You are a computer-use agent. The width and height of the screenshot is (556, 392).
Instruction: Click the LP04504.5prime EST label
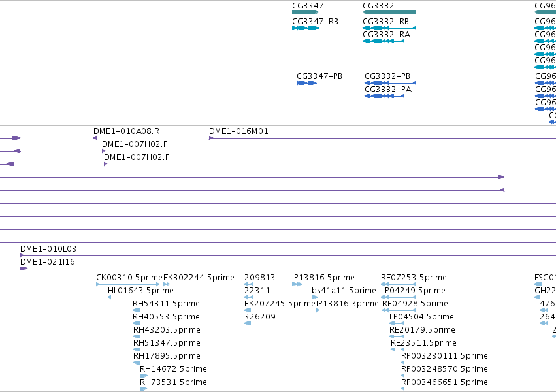point(421,317)
